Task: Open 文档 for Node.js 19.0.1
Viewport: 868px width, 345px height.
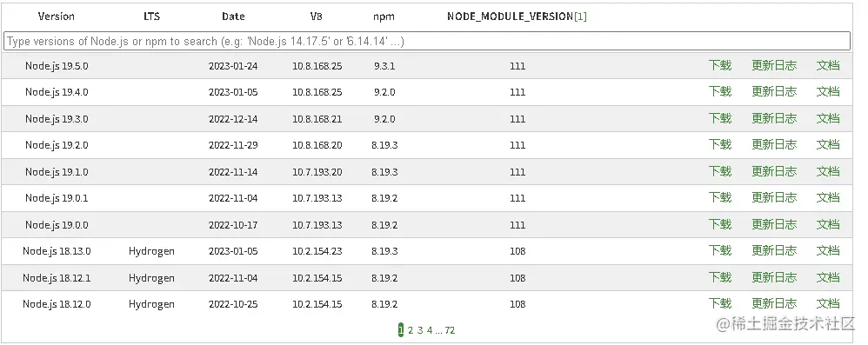Action: coord(828,198)
